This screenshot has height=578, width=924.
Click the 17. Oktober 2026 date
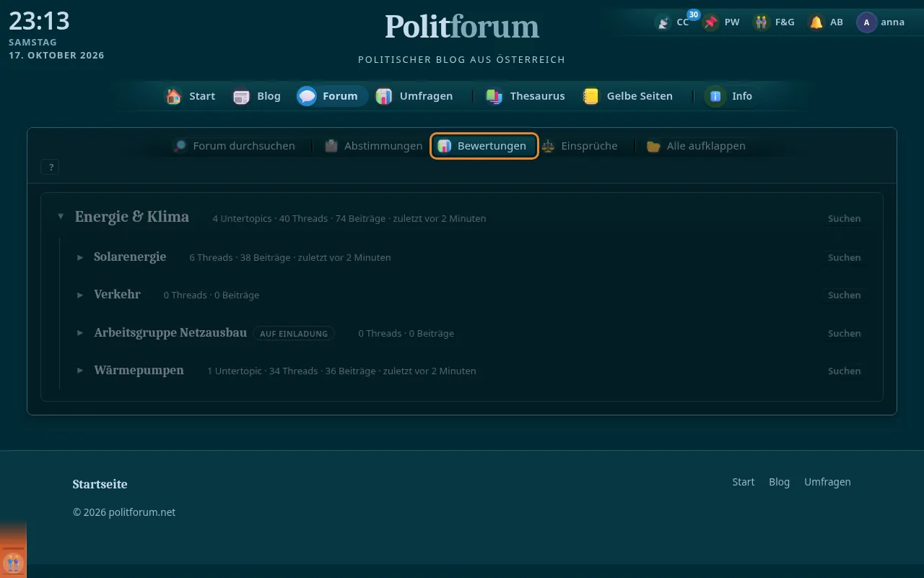pos(56,56)
